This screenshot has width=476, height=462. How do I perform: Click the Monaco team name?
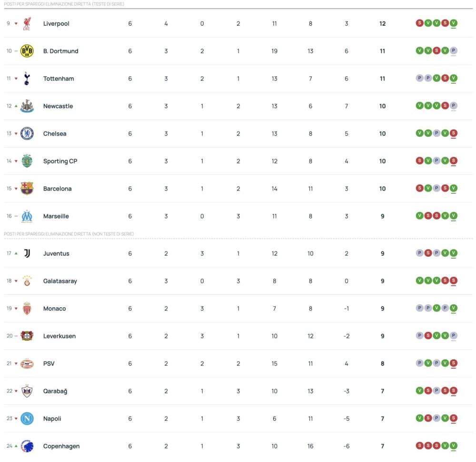[x=55, y=309]
